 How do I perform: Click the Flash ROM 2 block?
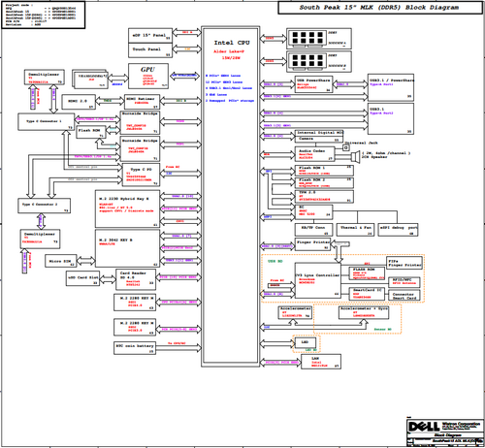(x=324, y=182)
